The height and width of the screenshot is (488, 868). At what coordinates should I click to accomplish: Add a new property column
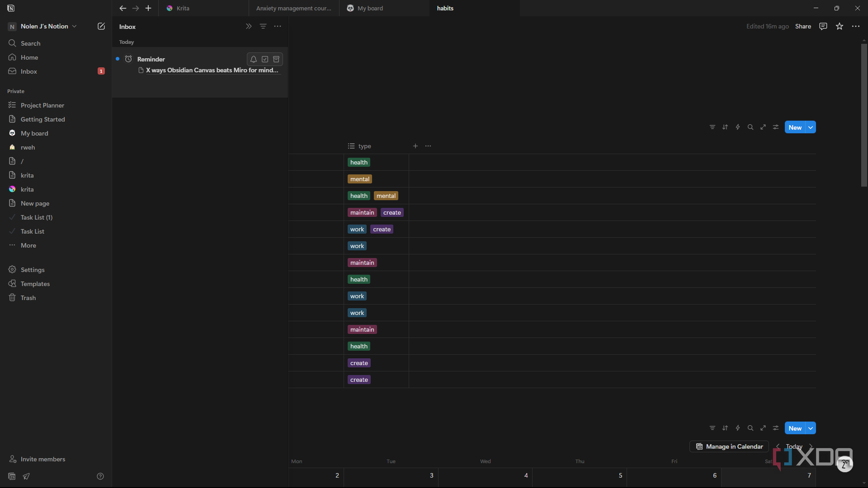pyautogui.click(x=415, y=146)
